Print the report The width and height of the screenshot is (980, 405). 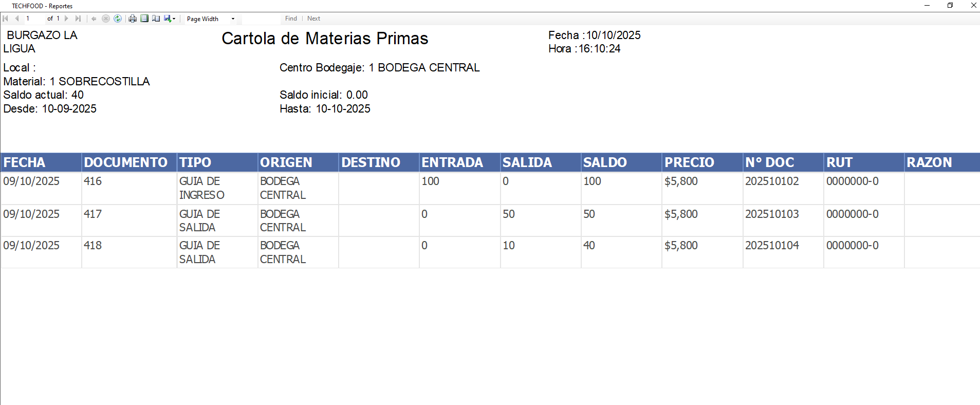coord(133,19)
